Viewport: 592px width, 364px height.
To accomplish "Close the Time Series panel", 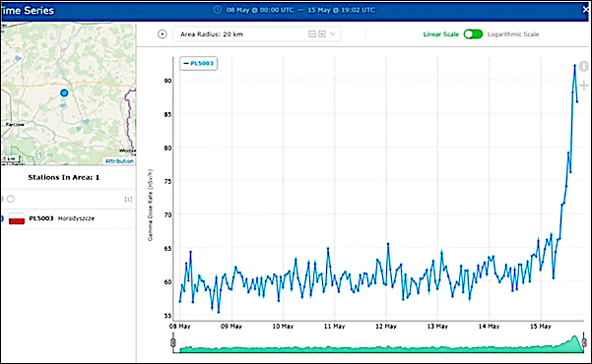I will click(586, 10).
